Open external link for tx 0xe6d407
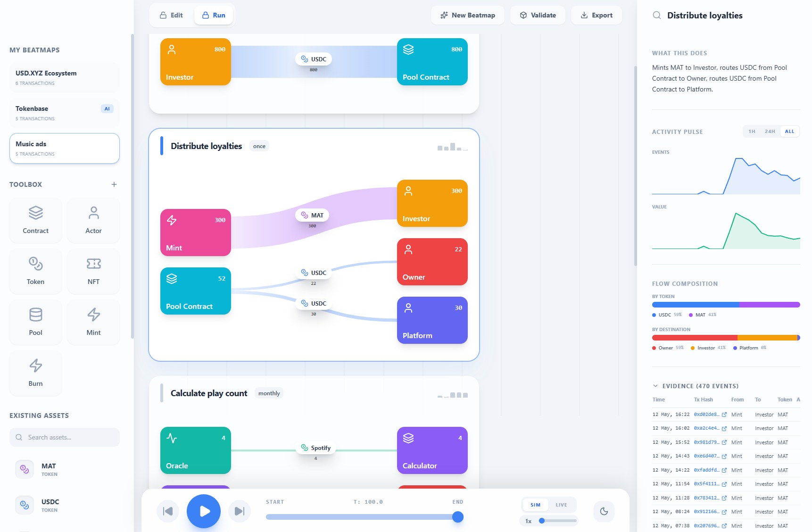Viewport: 812px width, 532px height. tap(724, 456)
